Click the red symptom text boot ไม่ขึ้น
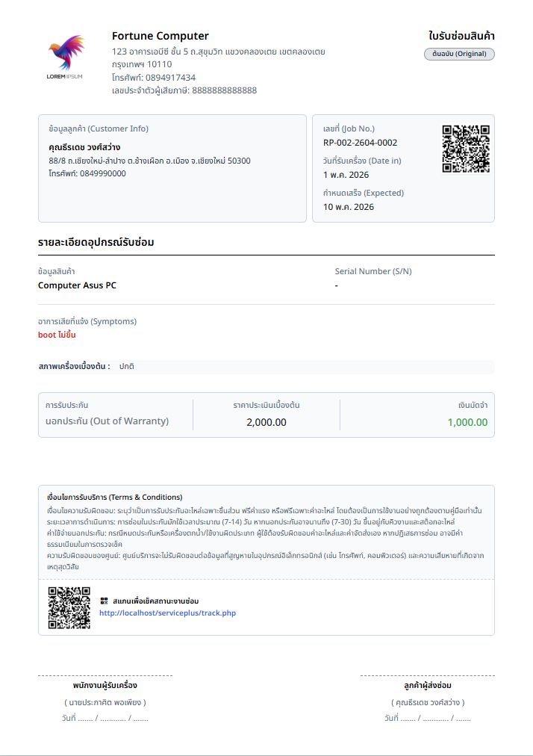The width and height of the screenshot is (533, 756). [57, 335]
